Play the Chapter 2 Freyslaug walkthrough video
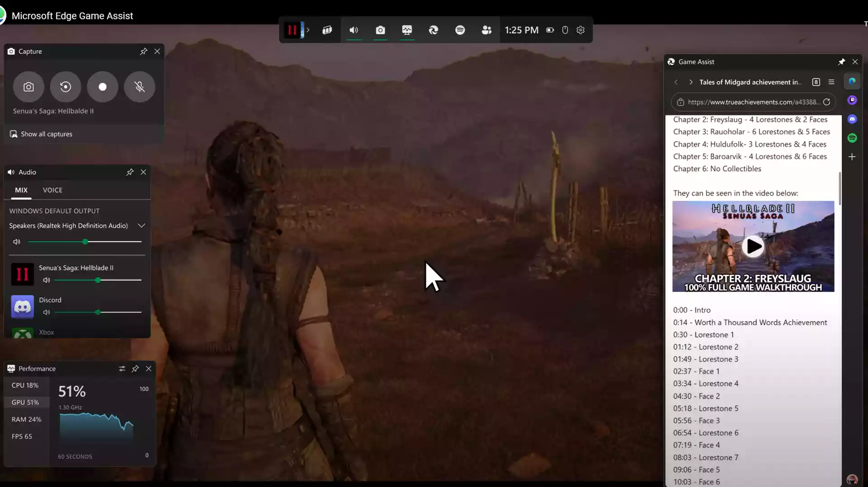The width and height of the screenshot is (868, 487). tap(753, 247)
